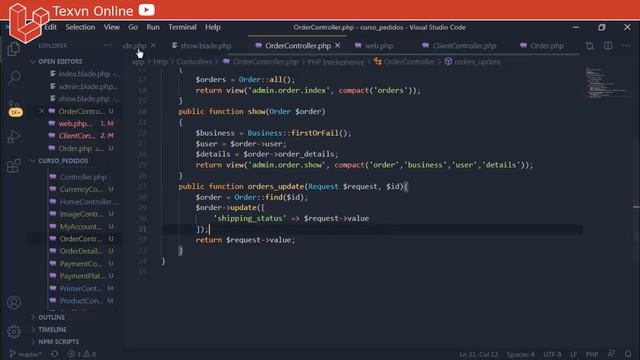Split the editor to the right

[x=608, y=46]
